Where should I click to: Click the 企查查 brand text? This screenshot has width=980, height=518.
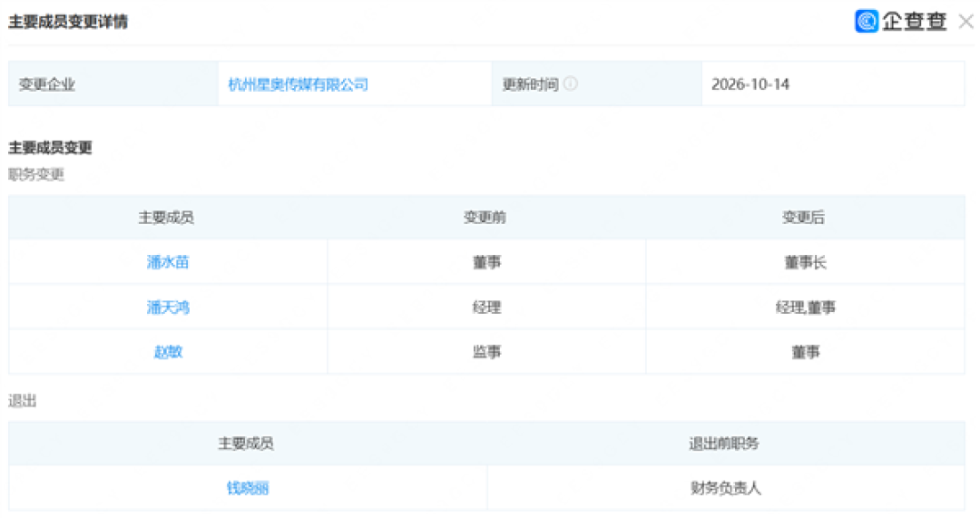click(x=915, y=21)
